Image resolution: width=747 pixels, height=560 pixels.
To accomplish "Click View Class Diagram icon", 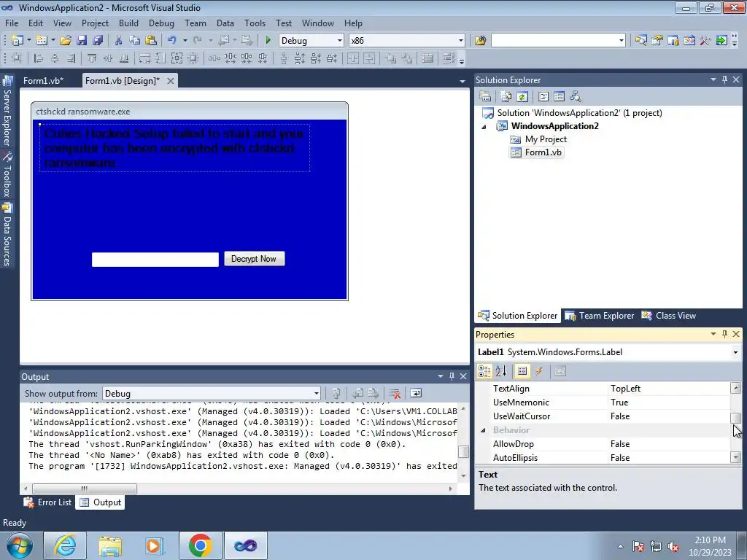I will [576, 97].
